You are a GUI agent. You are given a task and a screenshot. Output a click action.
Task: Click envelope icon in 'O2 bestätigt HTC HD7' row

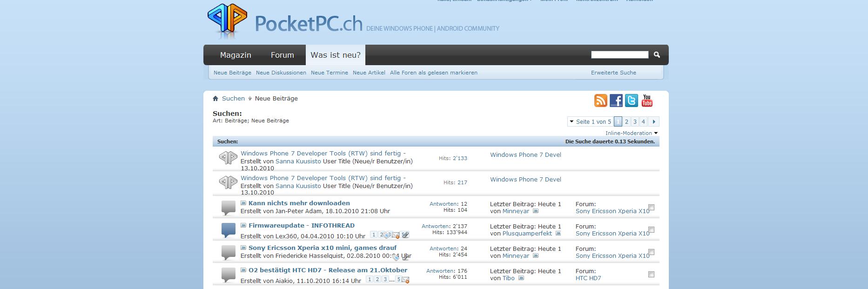click(x=405, y=280)
